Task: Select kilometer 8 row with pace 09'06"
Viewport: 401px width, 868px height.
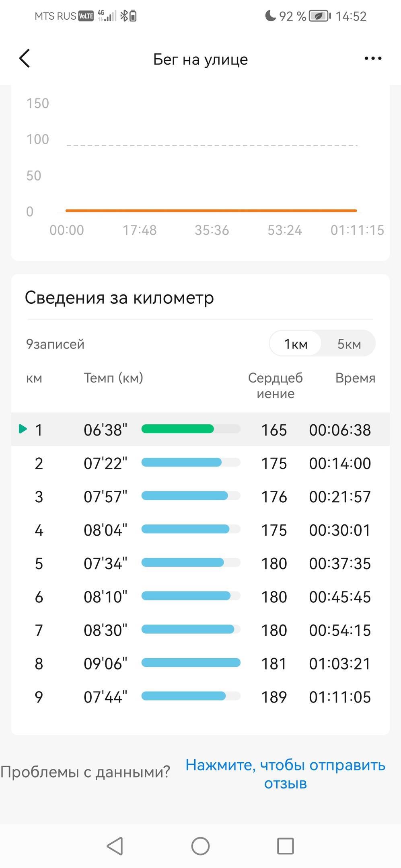Action: [x=200, y=663]
